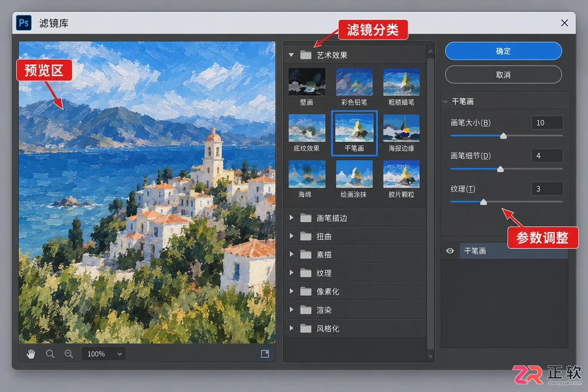
Task: Click the 素描 folder icon
Action: (x=306, y=255)
